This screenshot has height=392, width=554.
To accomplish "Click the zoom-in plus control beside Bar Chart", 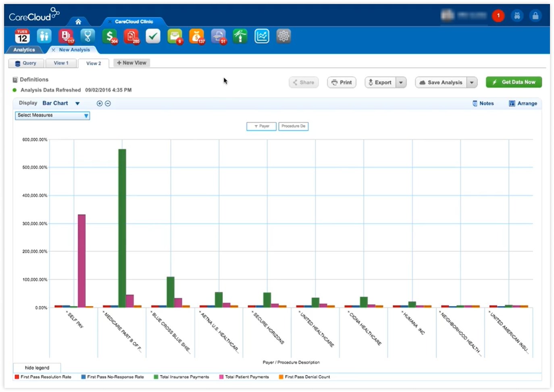I will tap(99, 103).
